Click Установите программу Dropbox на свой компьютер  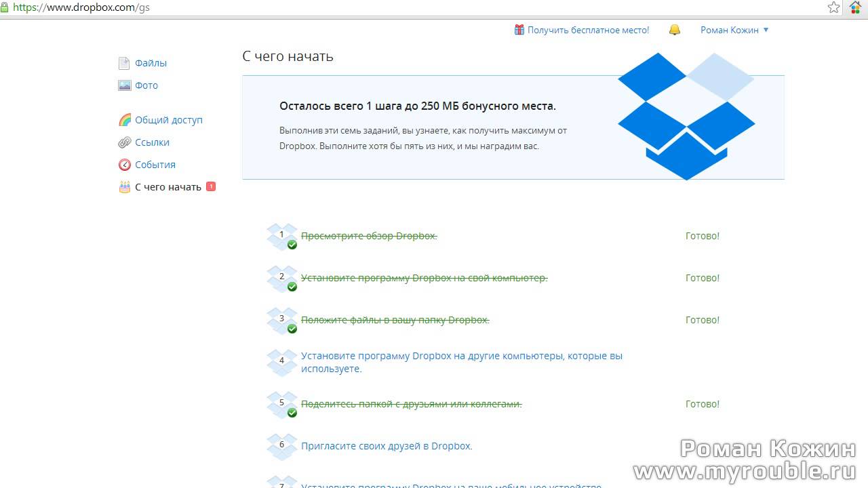click(x=425, y=278)
